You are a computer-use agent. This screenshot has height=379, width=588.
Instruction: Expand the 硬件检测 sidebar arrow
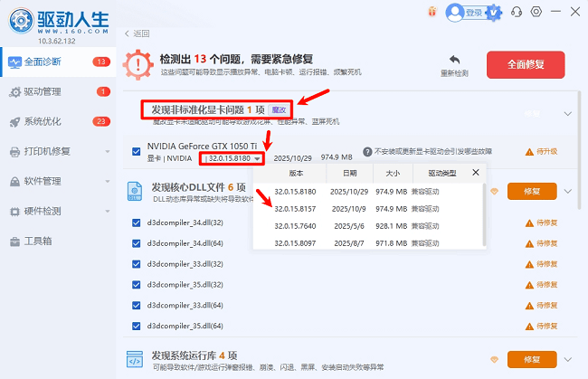coord(108,212)
